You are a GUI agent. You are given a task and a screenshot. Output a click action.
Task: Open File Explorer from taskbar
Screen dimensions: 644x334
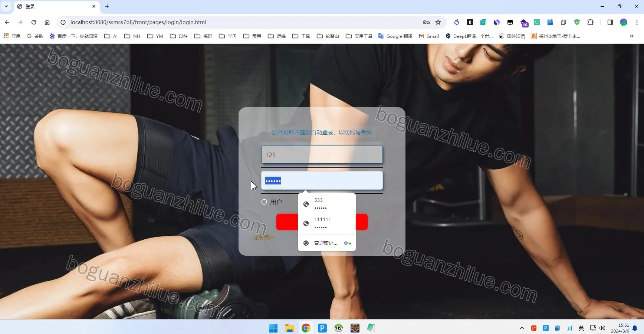click(289, 328)
